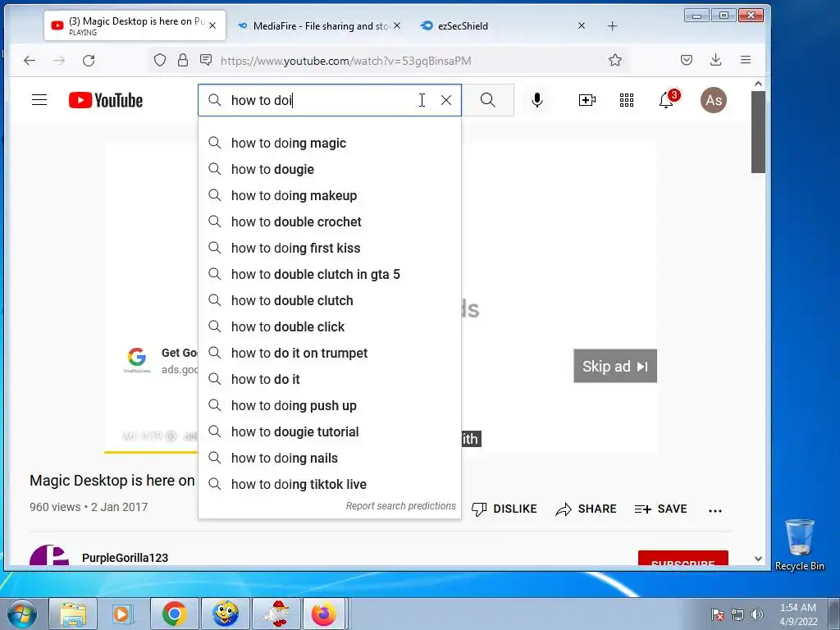Click the taskbar clock showing 1:54 AM

798,614
